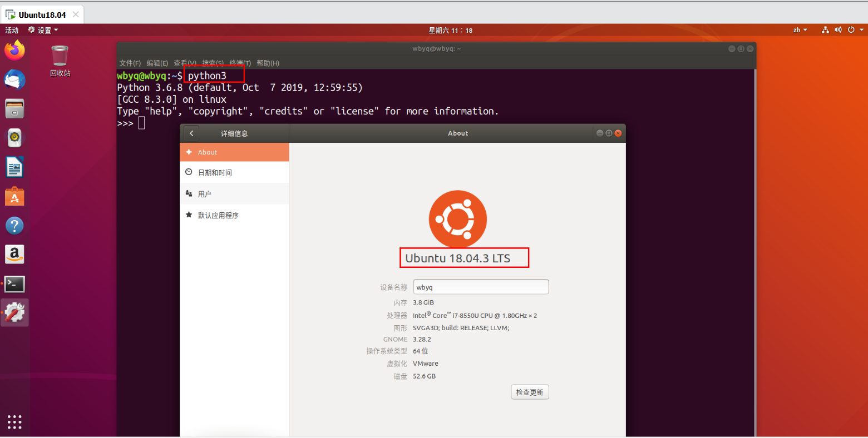Open Ubuntu Software store from the dock

[x=14, y=196]
